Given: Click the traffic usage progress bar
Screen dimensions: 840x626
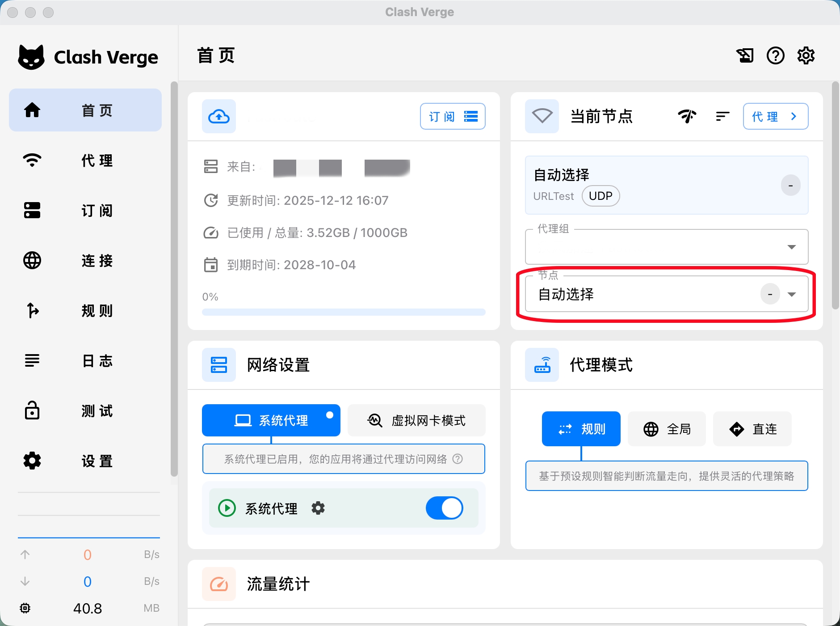Looking at the screenshot, I should (344, 312).
